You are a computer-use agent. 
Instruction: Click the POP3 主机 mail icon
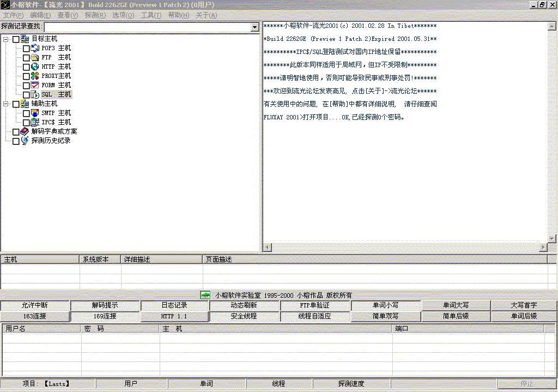coord(35,48)
